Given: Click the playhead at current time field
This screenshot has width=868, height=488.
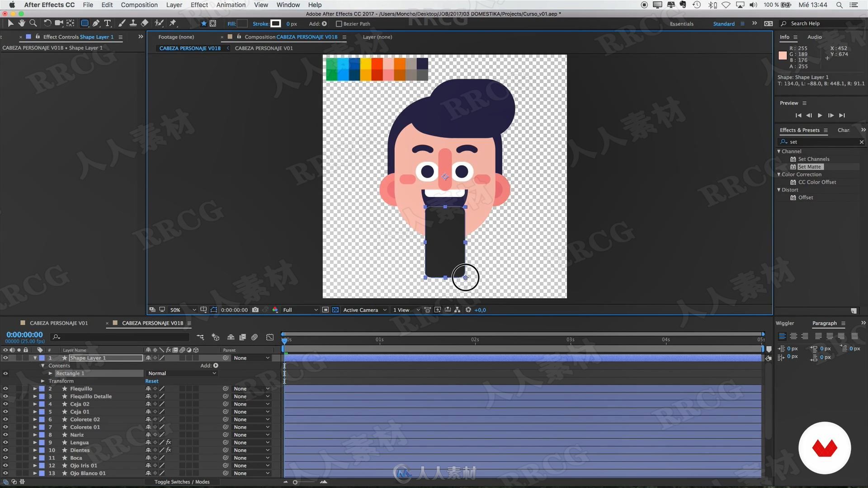Looking at the screenshot, I should coord(24,333).
